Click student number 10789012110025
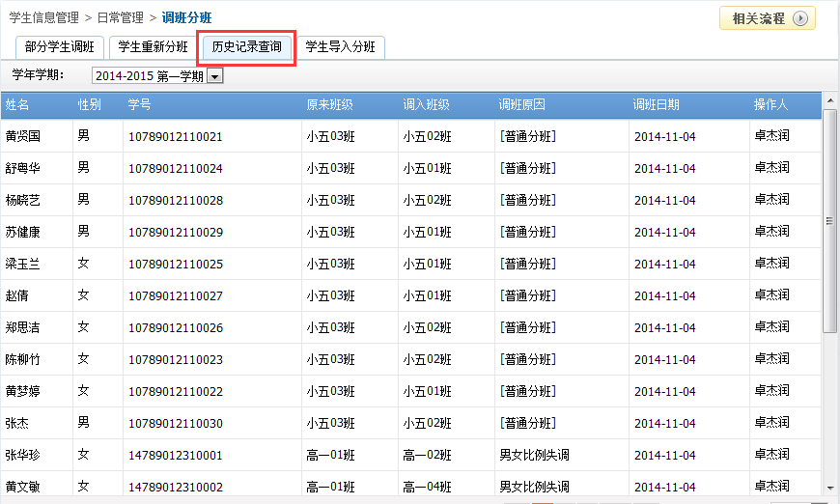840x504 pixels. pyautogui.click(x=176, y=264)
